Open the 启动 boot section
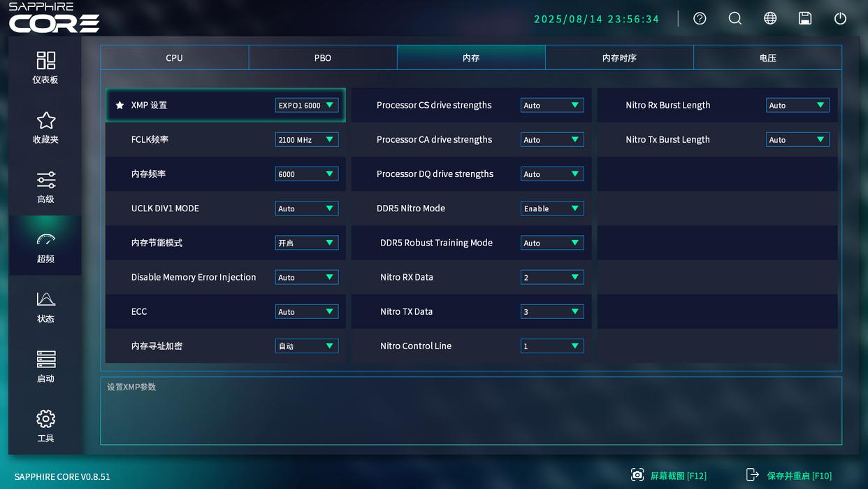The image size is (868, 489). 45,366
